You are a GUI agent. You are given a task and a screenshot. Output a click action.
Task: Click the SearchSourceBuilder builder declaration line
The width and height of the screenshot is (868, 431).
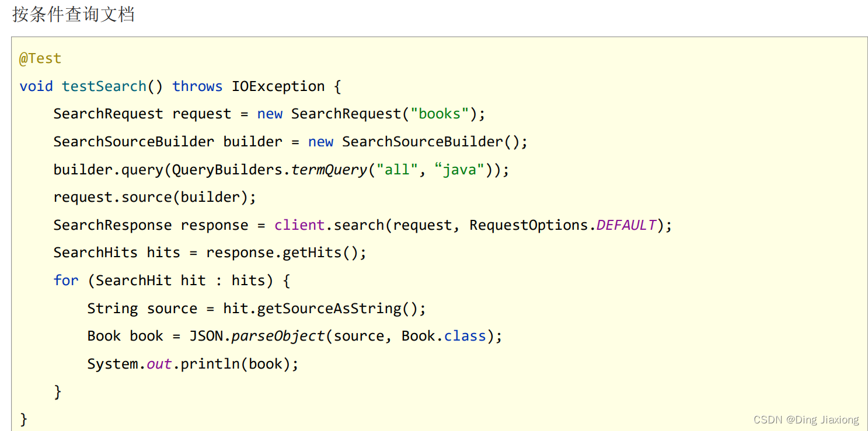click(x=291, y=142)
